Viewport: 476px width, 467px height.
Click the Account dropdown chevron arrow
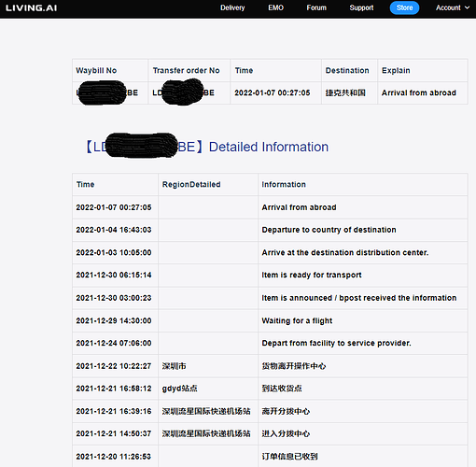point(467,7)
